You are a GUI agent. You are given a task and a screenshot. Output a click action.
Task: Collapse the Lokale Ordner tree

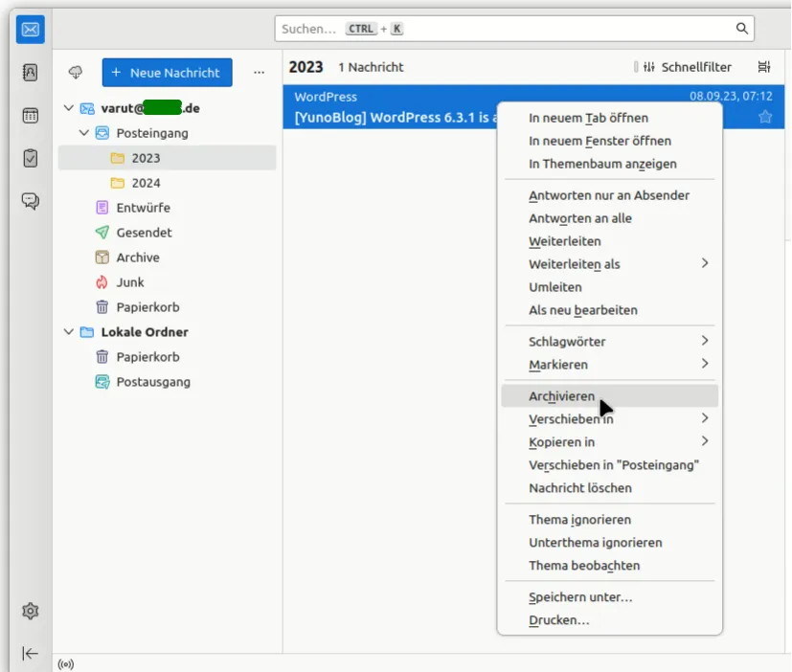pos(67,331)
